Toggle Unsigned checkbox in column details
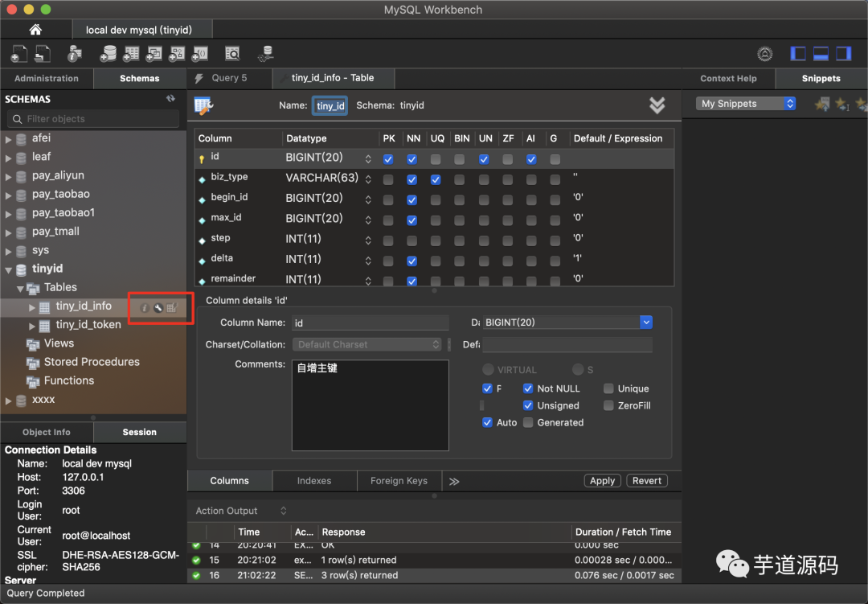Viewport: 868px width, 604px height. coord(528,405)
